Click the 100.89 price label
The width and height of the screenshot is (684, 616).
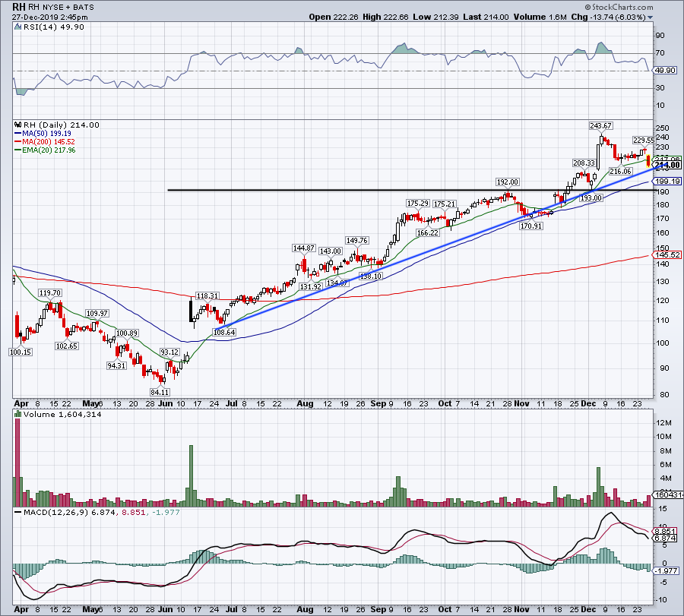(127, 333)
